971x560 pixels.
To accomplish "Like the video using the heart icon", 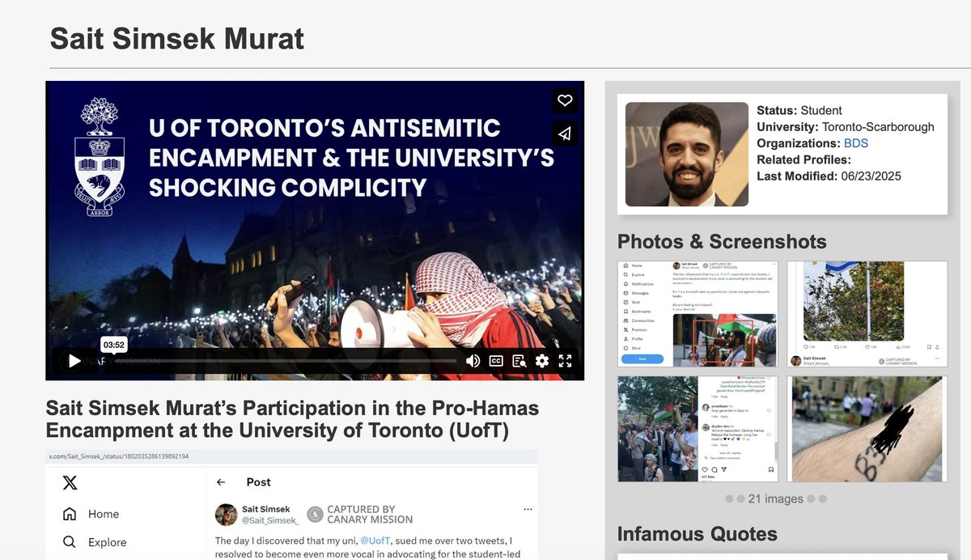I will pyautogui.click(x=565, y=100).
